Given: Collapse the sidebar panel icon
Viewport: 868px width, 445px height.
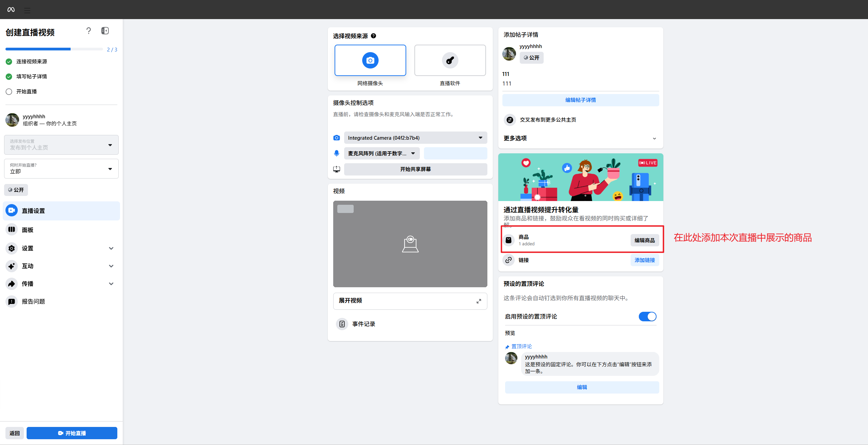Looking at the screenshot, I should tap(105, 31).
